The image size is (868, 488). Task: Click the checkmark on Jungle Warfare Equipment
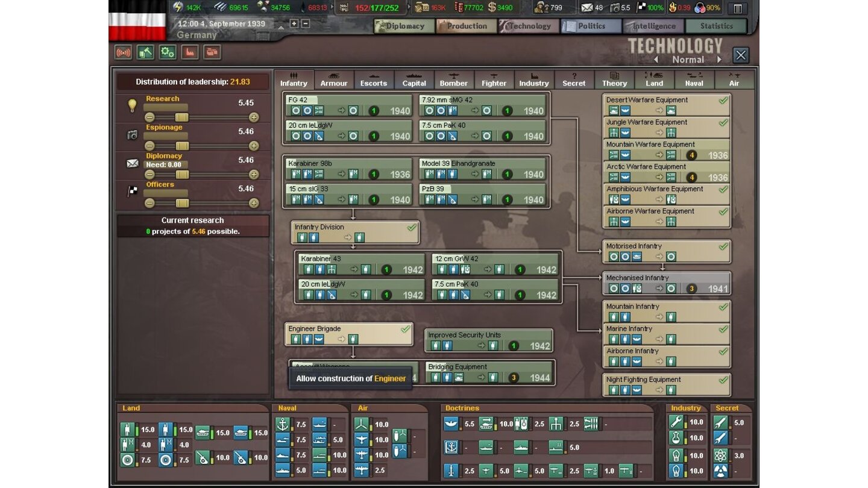pos(723,122)
